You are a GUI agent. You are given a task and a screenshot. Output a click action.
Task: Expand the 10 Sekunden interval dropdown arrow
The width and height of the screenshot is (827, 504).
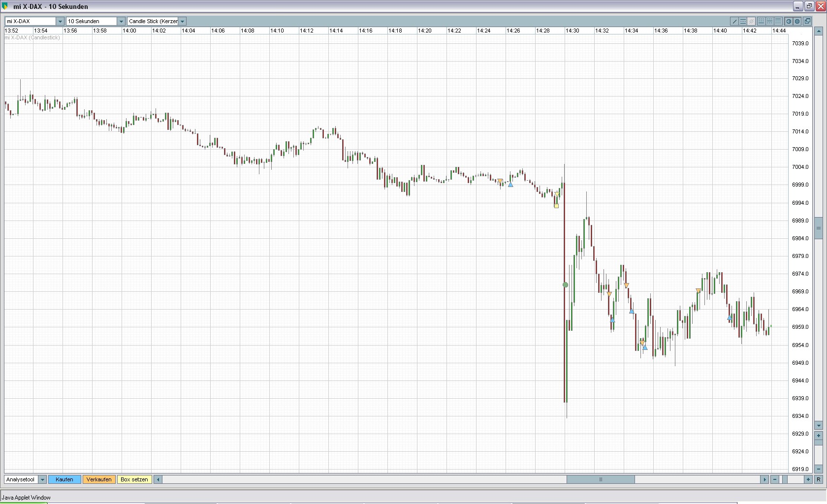121,21
